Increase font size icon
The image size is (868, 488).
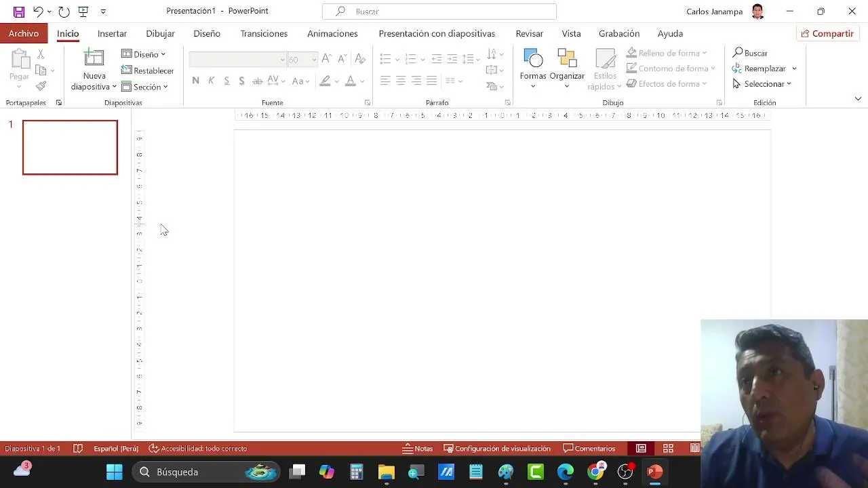(x=327, y=59)
